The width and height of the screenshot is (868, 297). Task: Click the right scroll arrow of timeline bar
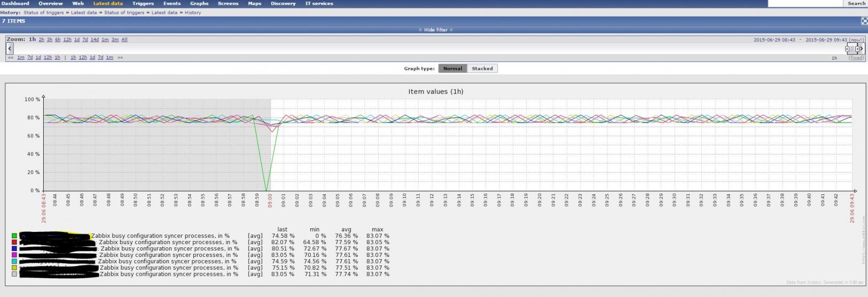coord(861,49)
